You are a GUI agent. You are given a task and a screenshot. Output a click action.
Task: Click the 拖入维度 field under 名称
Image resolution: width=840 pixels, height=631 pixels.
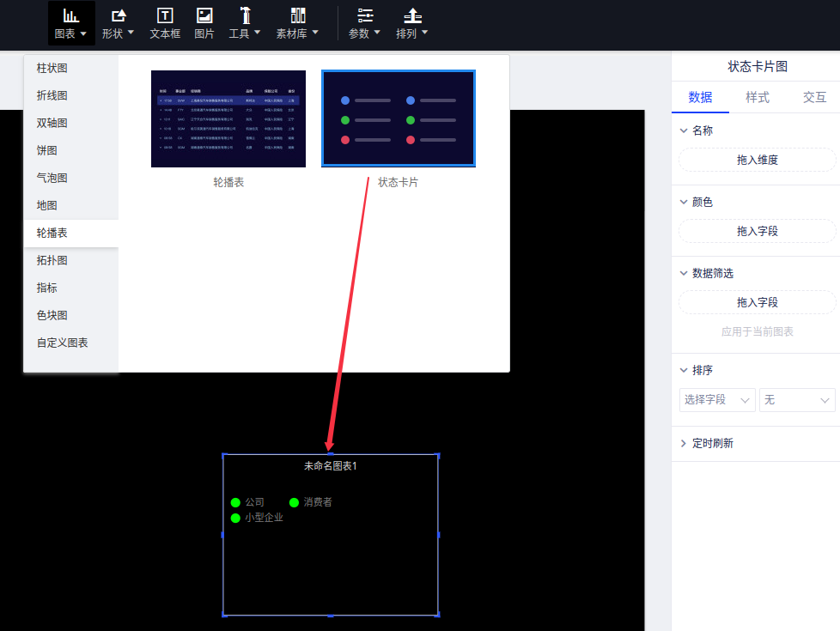[757, 160]
